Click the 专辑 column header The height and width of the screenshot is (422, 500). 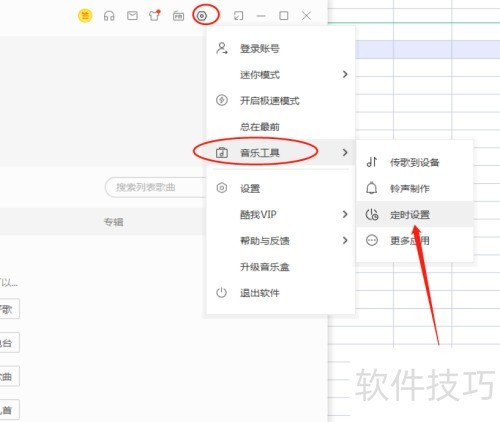click(114, 222)
